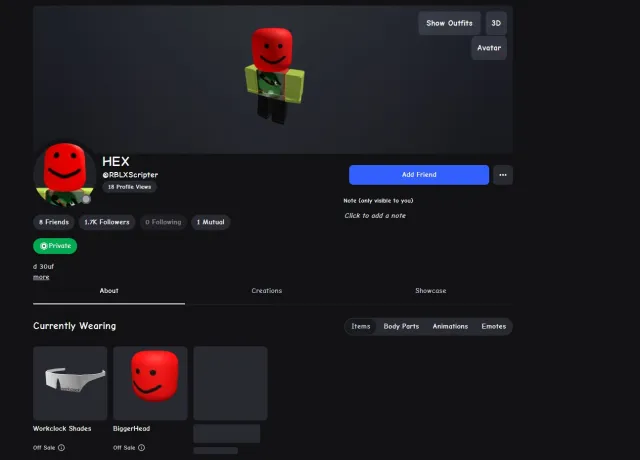Click the 18 Profile Views badge
Viewport: 640px width, 460px height.
129,187
